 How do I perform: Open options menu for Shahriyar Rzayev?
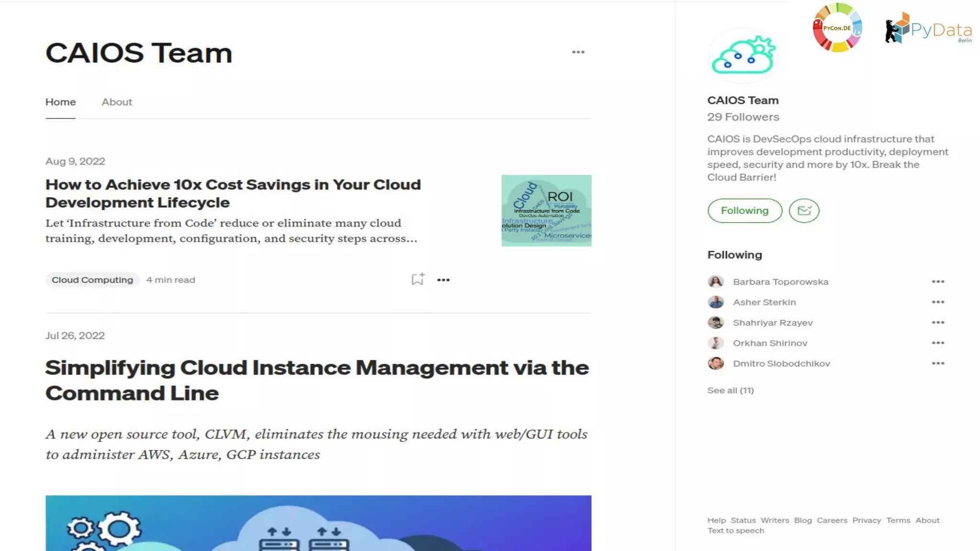(938, 323)
